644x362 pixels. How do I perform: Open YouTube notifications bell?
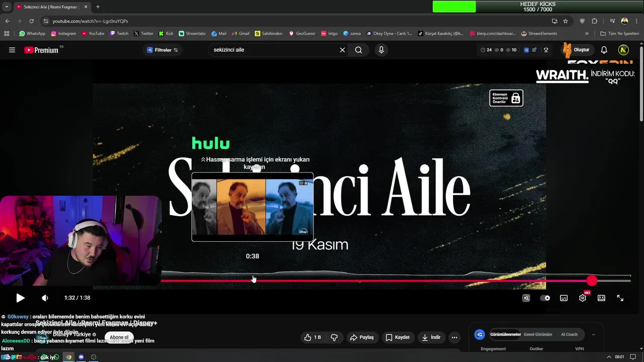click(604, 50)
